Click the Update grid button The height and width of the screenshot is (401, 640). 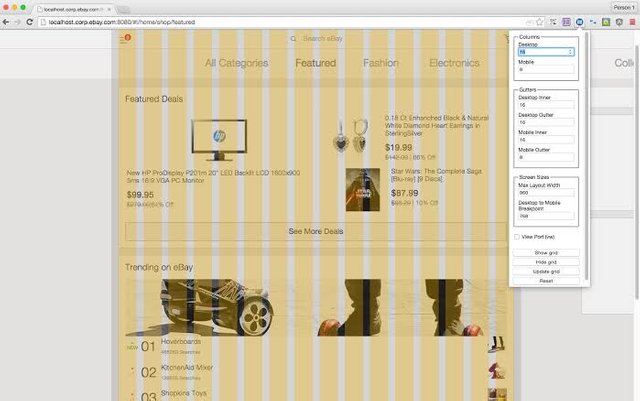click(546, 272)
